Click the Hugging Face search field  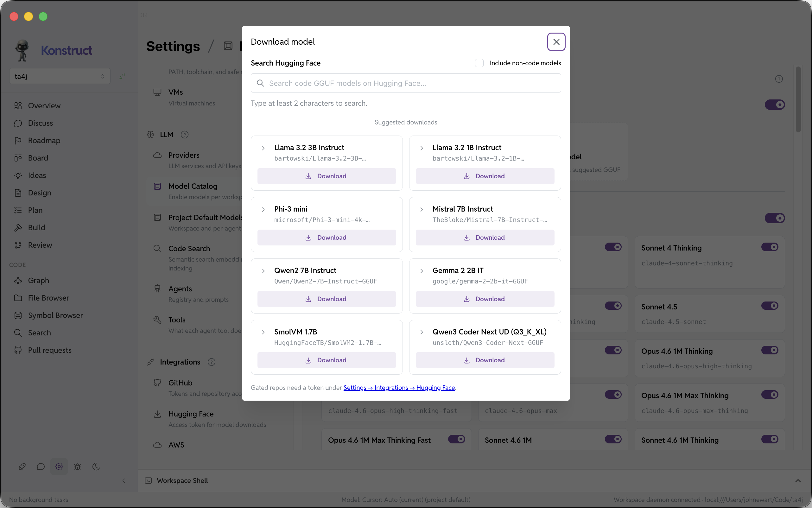[405, 83]
